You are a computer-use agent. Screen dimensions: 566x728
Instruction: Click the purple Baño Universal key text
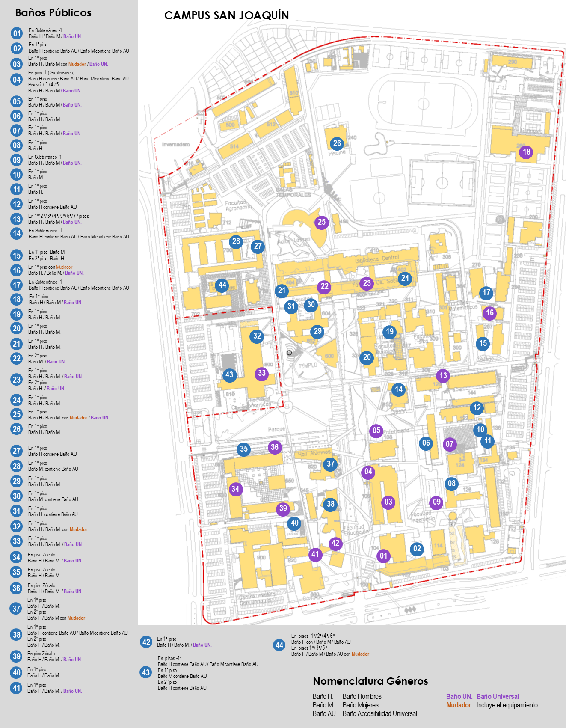point(498,696)
